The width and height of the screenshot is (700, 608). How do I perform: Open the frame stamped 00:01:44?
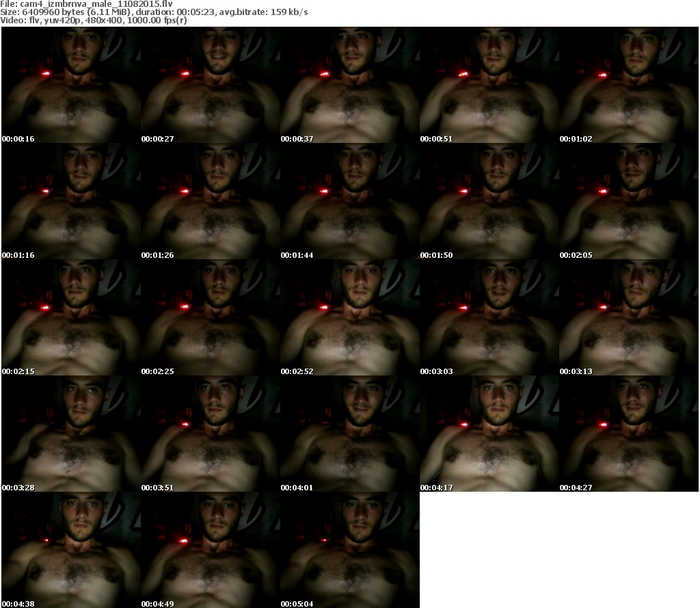point(349,201)
